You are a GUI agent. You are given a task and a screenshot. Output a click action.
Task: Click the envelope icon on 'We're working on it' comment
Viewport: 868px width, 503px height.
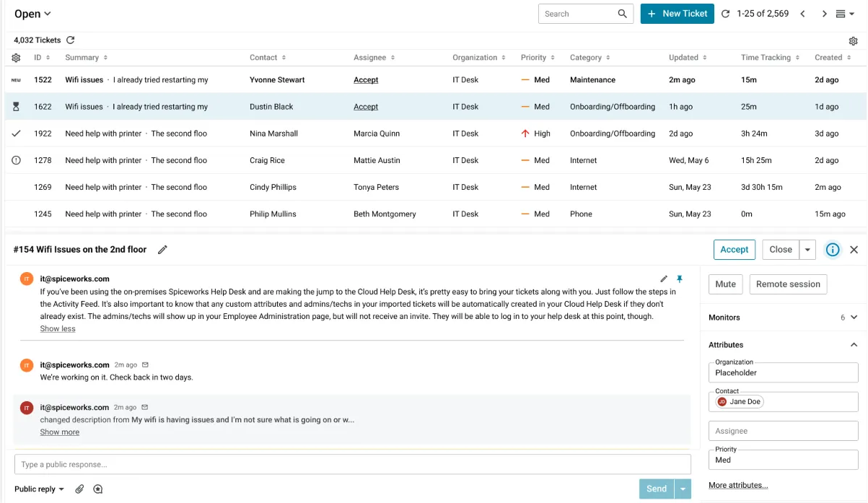(x=145, y=365)
